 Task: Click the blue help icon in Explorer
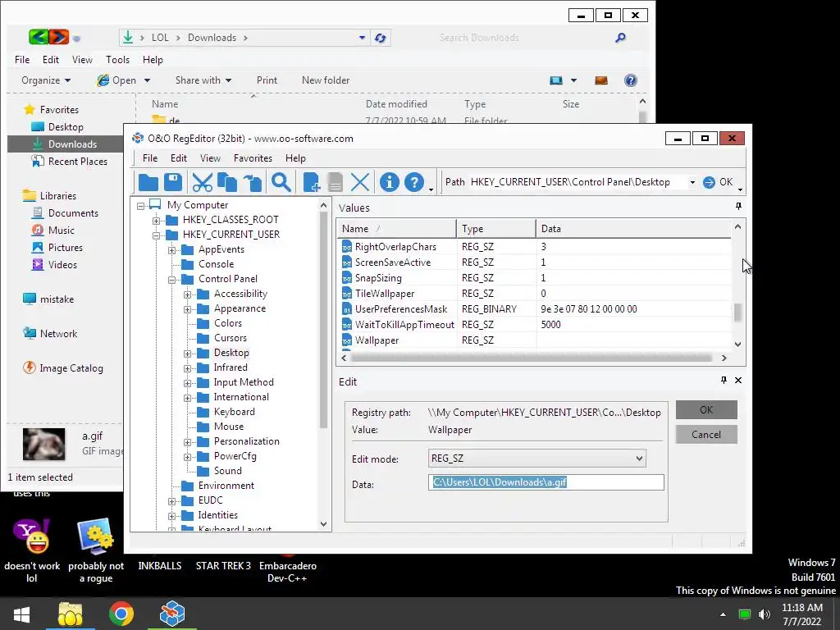point(631,80)
